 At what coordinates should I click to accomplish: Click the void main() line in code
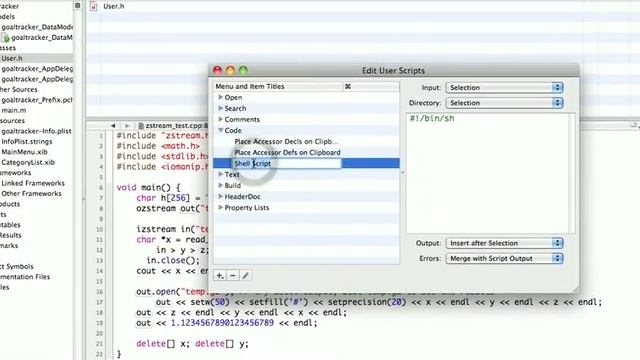click(148, 187)
